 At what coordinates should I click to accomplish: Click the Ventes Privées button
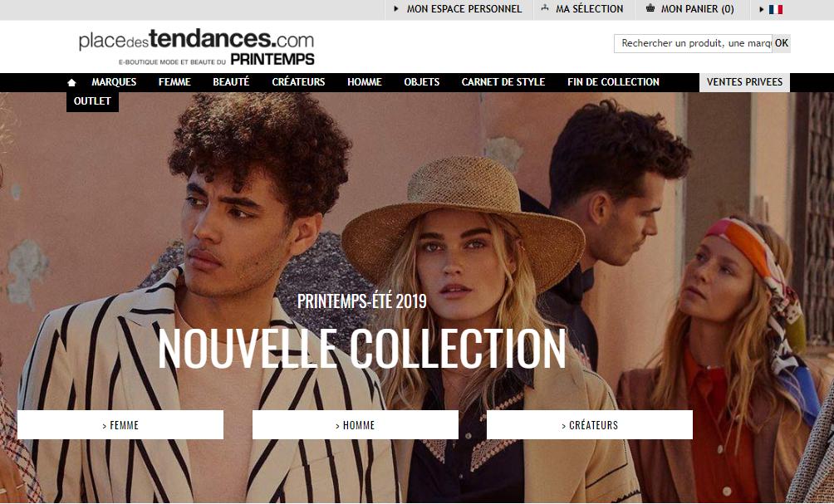coord(744,82)
